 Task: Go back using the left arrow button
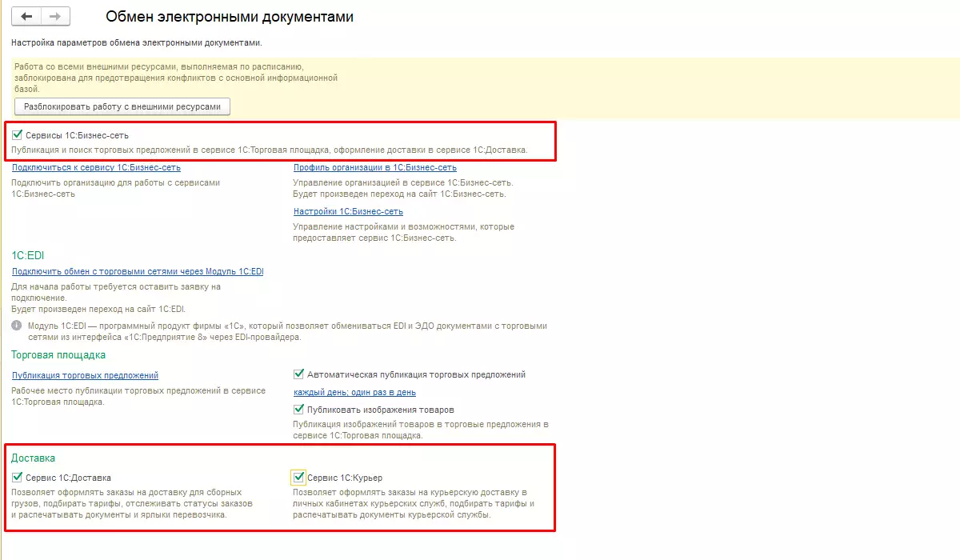click(27, 16)
